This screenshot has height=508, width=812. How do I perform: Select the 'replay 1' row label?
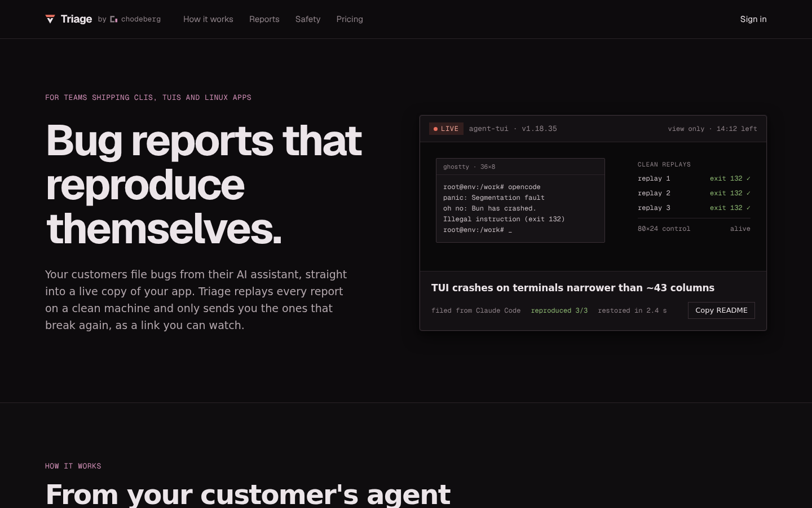pyautogui.click(x=654, y=178)
